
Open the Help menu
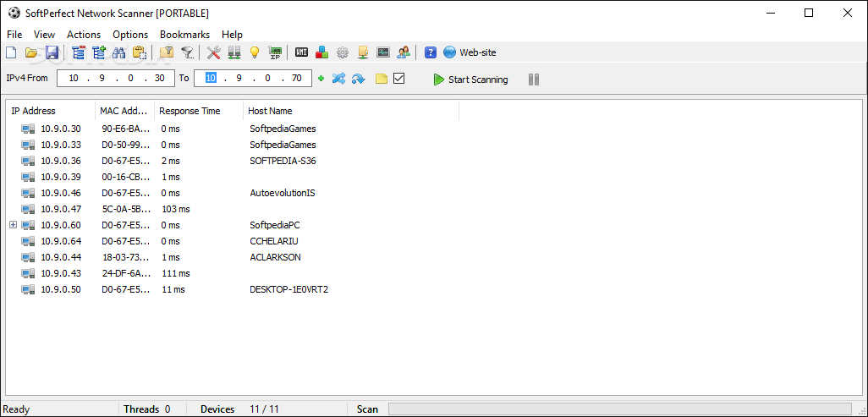pyautogui.click(x=232, y=35)
